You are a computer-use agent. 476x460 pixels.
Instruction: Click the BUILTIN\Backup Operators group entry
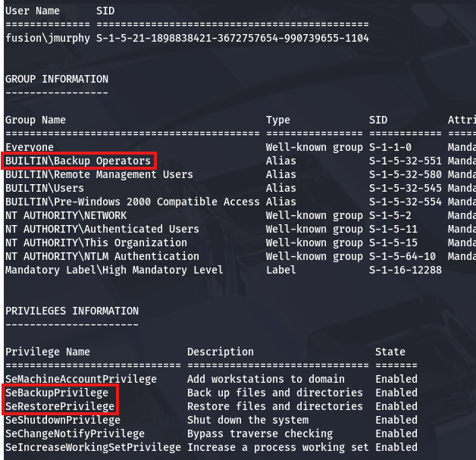pyautogui.click(x=78, y=161)
